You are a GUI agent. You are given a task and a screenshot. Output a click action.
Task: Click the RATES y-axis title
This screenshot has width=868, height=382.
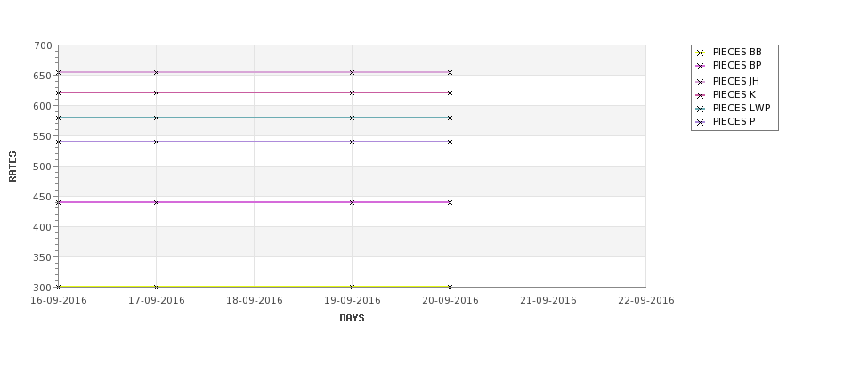[x=12, y=167]
